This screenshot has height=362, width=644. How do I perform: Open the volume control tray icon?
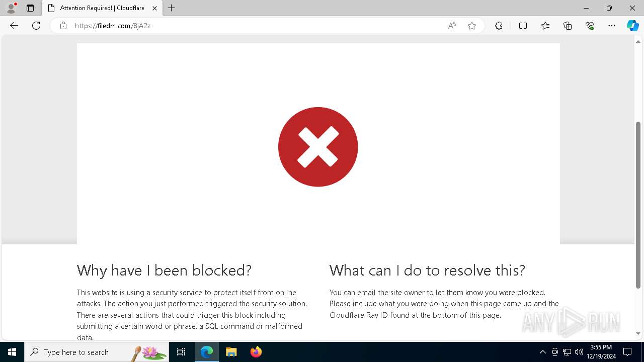click(x=579, y=352)
